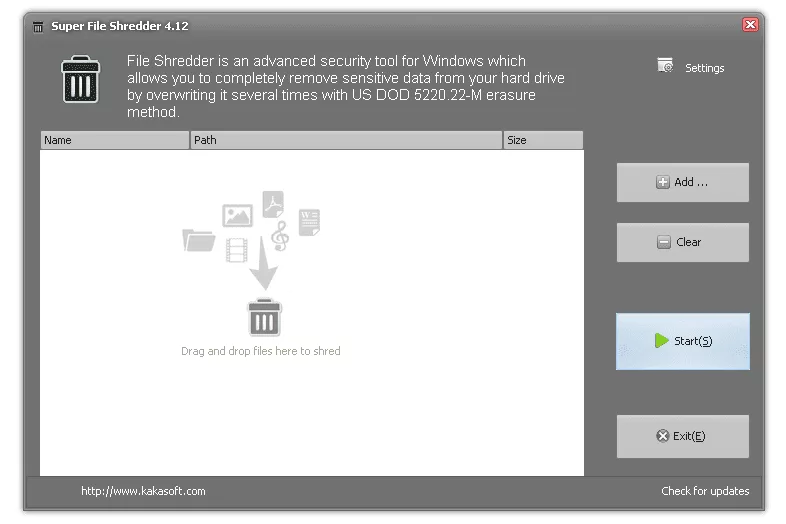
Task: Click the film strip icon
Action: tap(236, 250)
